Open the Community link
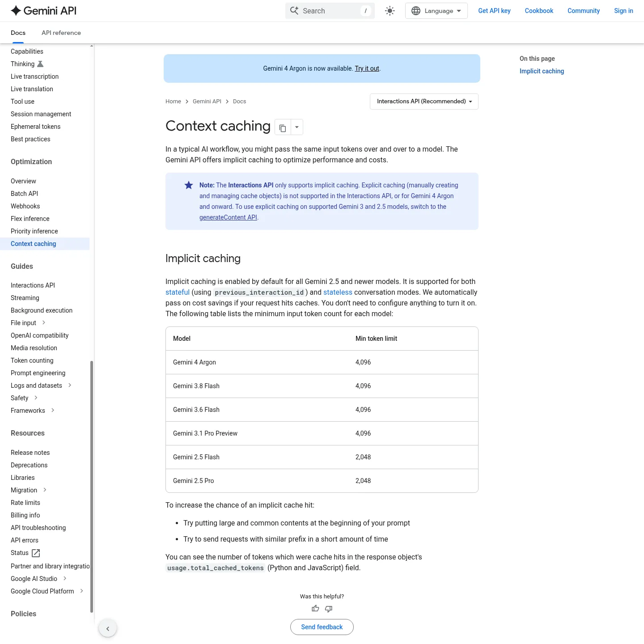The width and height of the screenshot is (644, 644). pos(584,11)
